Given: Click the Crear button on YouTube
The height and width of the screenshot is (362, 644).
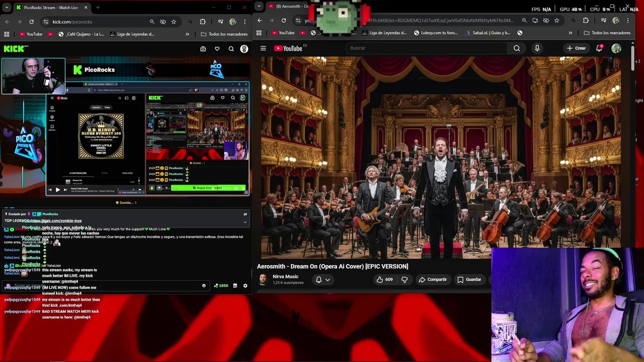Looking at the screenshot, I should click(x=576, y=48).
